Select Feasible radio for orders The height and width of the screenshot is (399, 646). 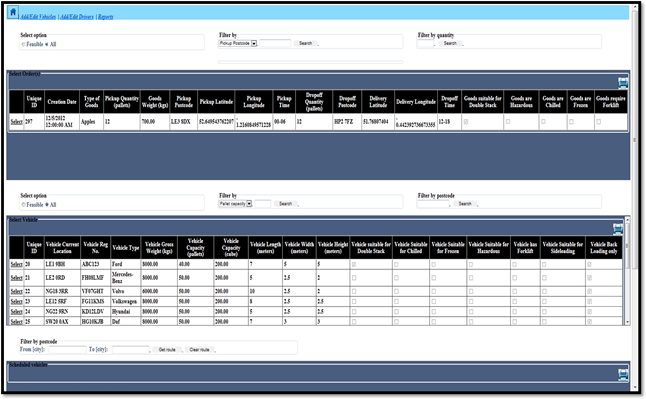click(x=23, y=44)
